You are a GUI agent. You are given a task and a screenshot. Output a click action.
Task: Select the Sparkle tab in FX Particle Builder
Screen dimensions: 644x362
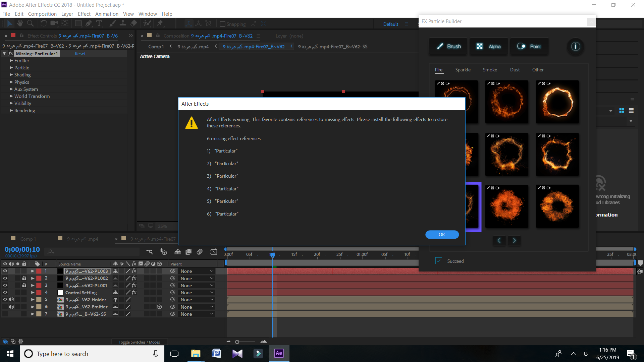463,69
